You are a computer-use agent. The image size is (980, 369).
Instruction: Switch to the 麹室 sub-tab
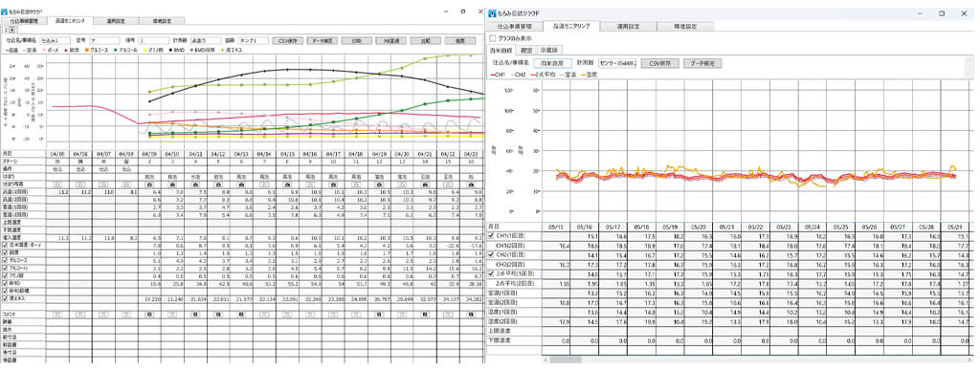(526, 50)
